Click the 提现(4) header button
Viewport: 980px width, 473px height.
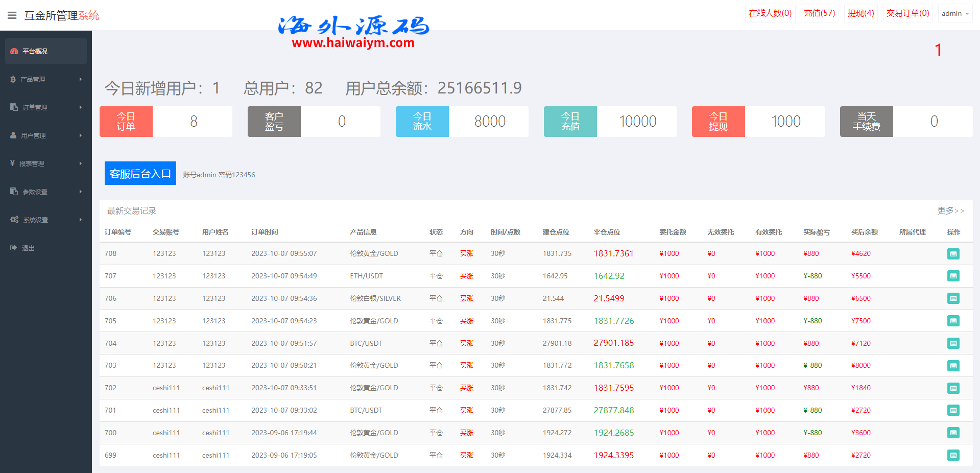[x=861, y=13]
